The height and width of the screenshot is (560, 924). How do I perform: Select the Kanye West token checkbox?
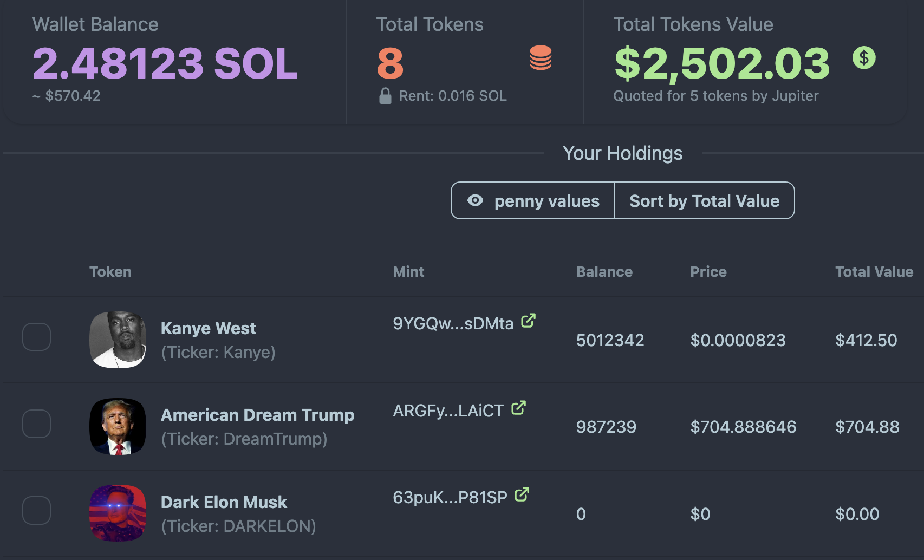36,337
